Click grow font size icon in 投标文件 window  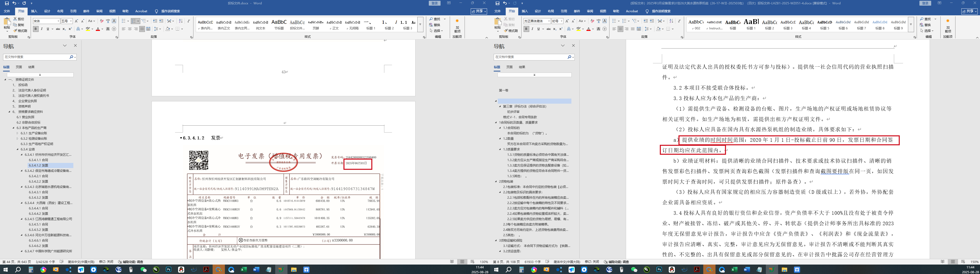pos(76,21)
